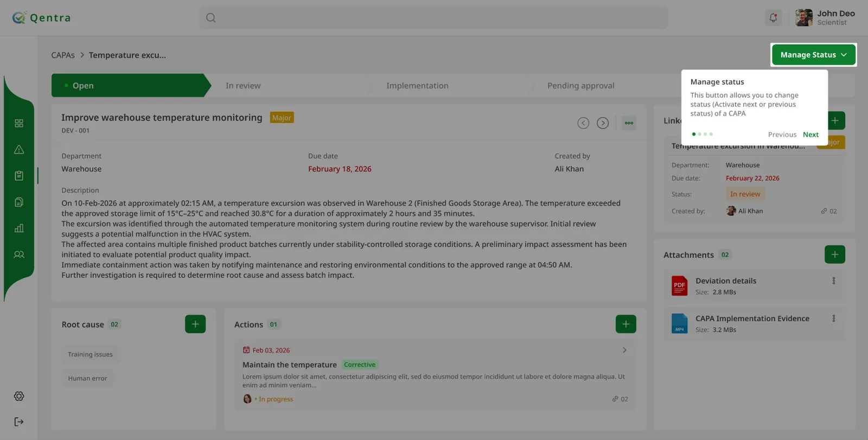
Task: Open the users group sidebar icon
Action: [x=19, y=254]
